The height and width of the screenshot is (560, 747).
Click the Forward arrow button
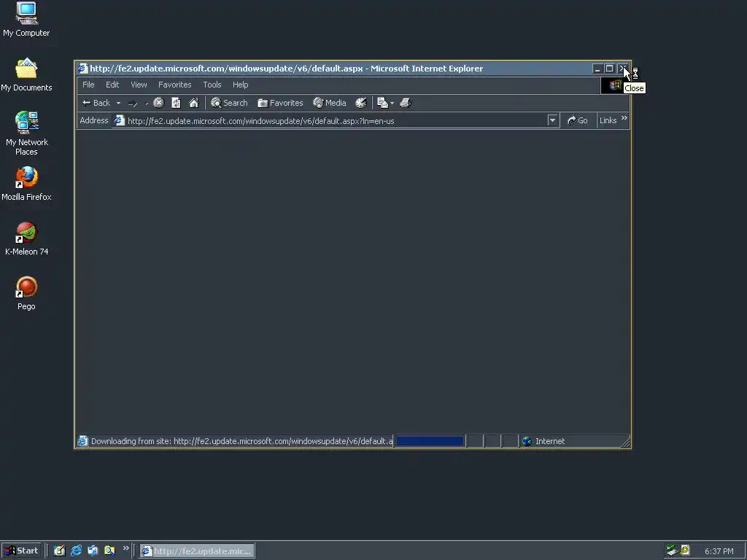tap(133, 103)
